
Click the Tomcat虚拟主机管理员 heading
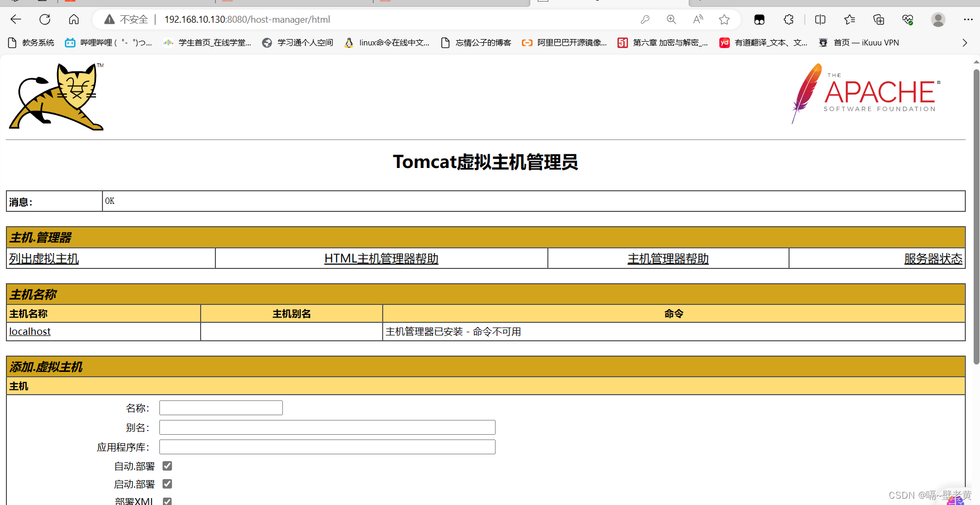(x=486, y=162)
